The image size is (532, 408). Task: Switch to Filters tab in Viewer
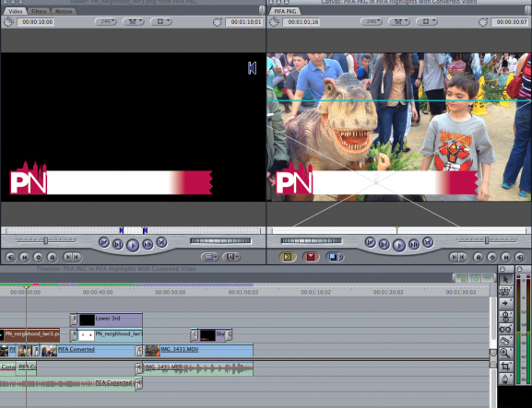[x=39, y=11]
